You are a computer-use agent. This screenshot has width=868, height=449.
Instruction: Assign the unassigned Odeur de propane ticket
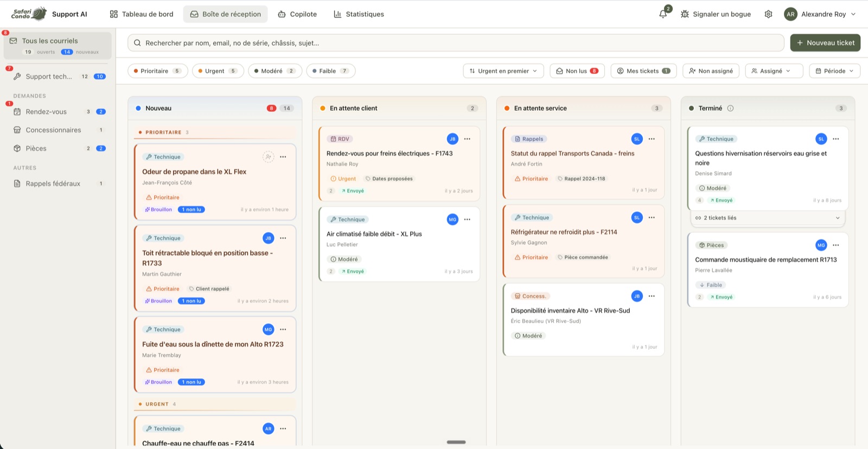(268, 157)
